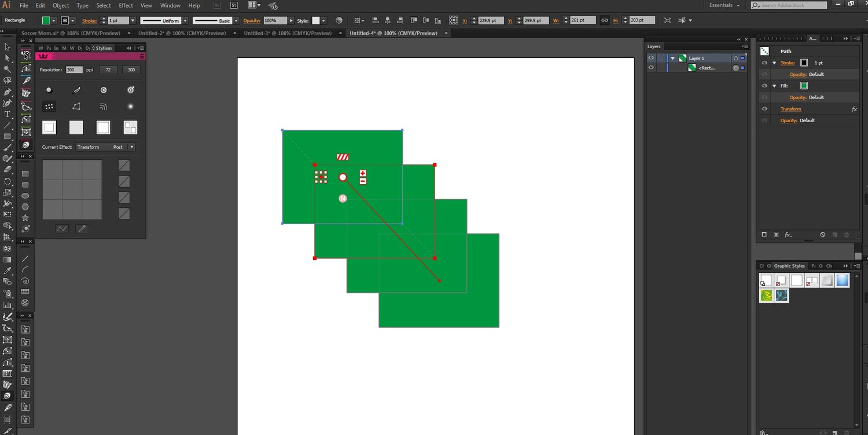Select the Stylism transform dots icon
Viewport: 868px width, 435px height.
(x=49, y=107)
